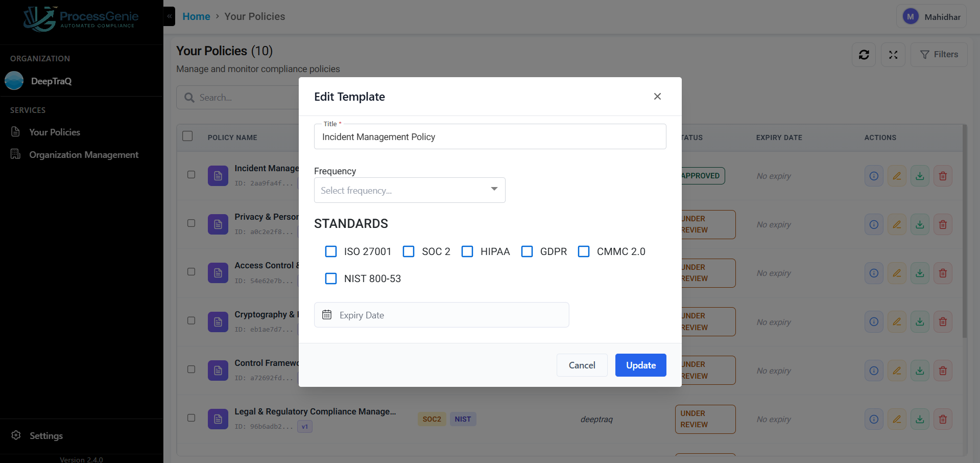Download the Control Framework policy
This screenshot has height=463, width=980.
[x=920, y=371]
